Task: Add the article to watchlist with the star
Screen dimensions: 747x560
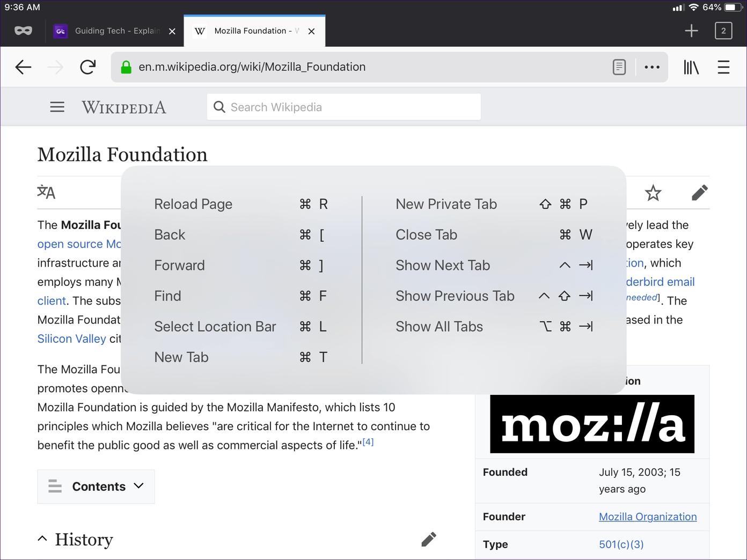Action: point(653,193)
